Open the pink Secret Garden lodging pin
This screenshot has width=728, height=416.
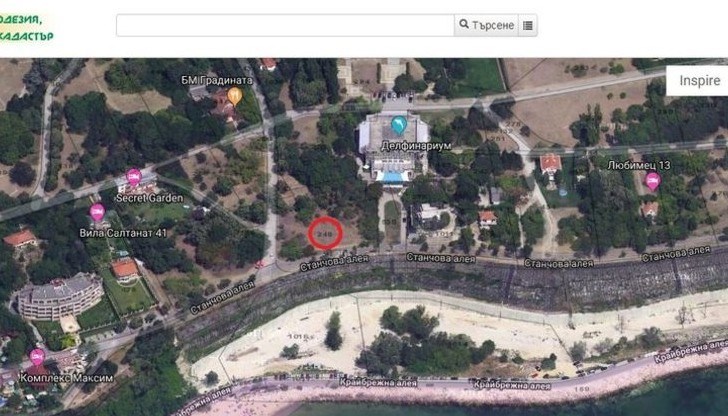pyautogui.click(x=134, y=177)
